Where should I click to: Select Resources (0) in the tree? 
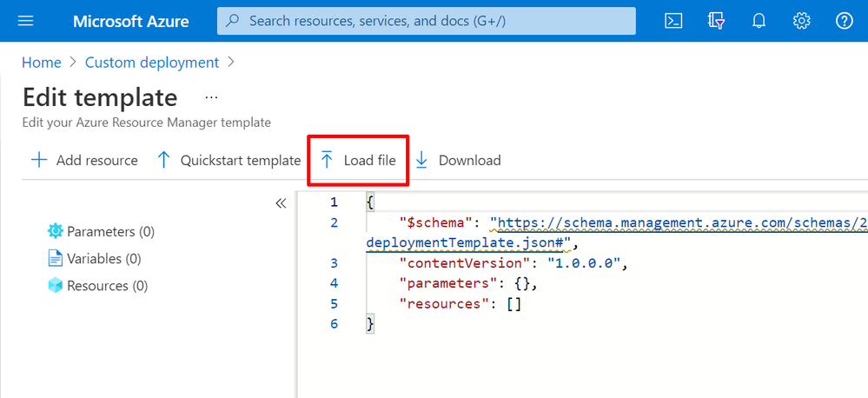point(98,286)
